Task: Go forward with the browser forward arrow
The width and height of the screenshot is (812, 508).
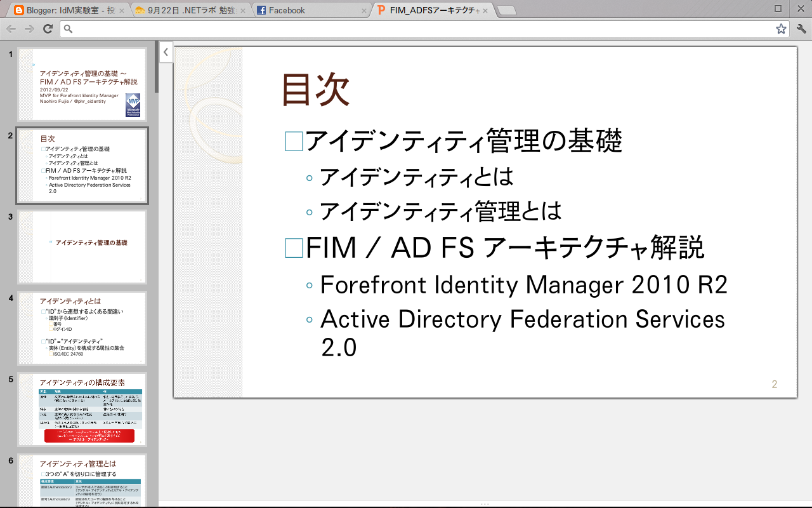Action: 29,29
